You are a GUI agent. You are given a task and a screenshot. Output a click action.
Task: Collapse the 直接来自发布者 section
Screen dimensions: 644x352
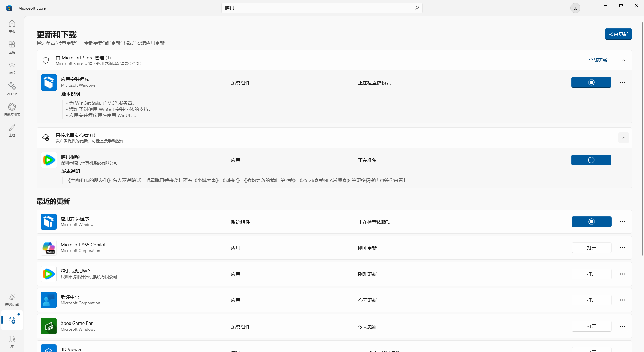(x=624, y=138)
